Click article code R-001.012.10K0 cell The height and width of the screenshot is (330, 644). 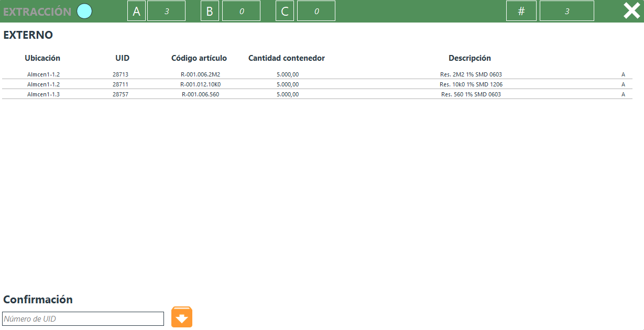[200, 84]
